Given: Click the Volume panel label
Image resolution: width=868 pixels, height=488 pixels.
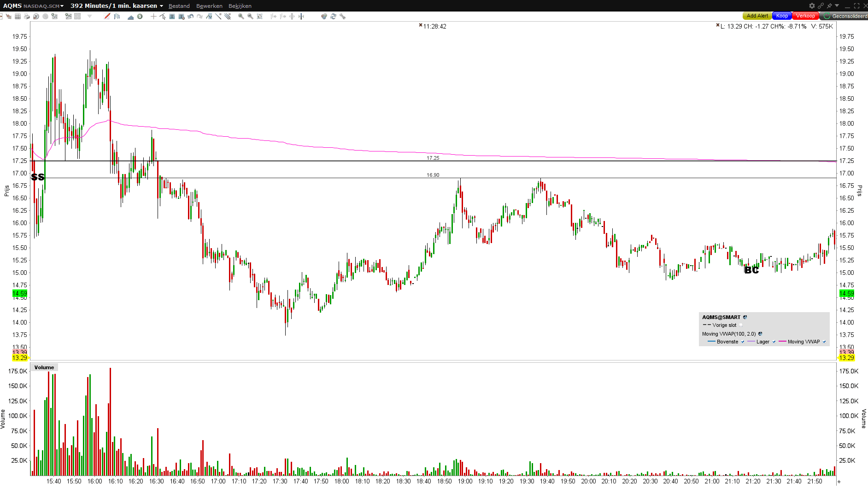Looking at the screenshot, I should click(x=44, y=367).
